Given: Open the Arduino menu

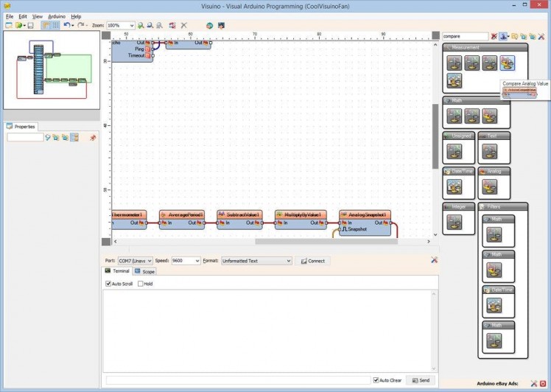Looking at the screenshot, I should (57, 15).
